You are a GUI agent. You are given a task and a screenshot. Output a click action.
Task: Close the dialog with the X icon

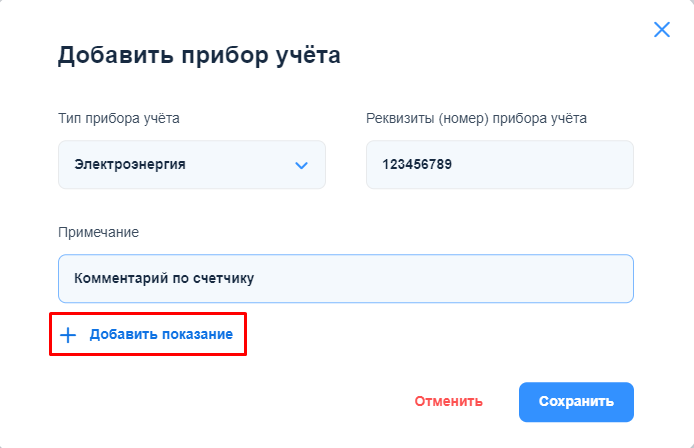(x=661, y=30)
